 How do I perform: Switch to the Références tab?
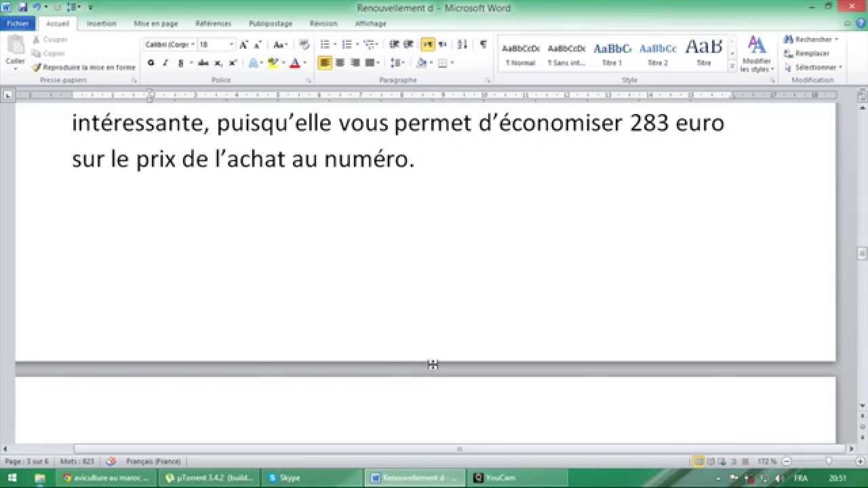(214, 24)
